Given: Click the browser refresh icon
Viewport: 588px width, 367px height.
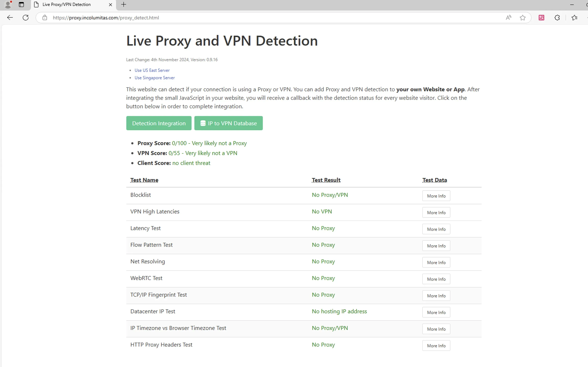Looking at the screenshot, I should click(25, 17).
